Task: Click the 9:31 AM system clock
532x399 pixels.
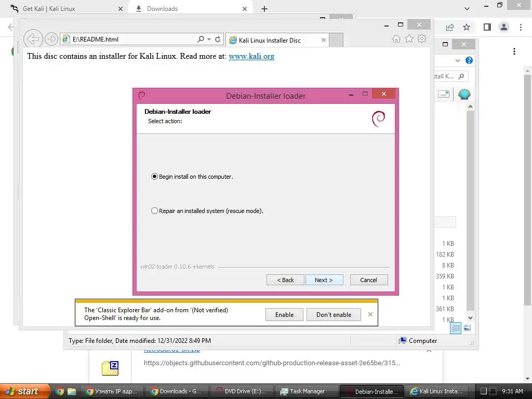Action: (512, 391)
